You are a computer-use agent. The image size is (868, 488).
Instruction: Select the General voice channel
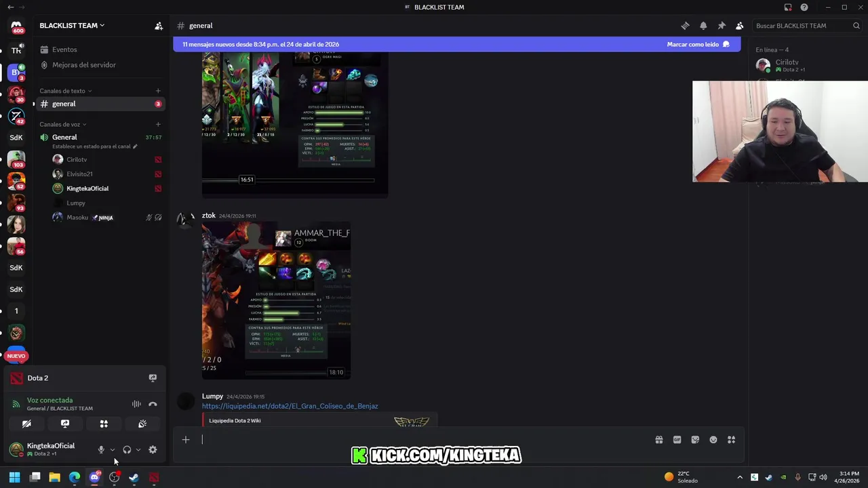click(101, 137)
